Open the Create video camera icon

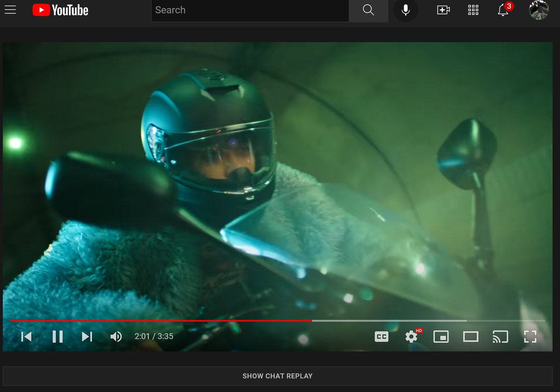[443, 10]
